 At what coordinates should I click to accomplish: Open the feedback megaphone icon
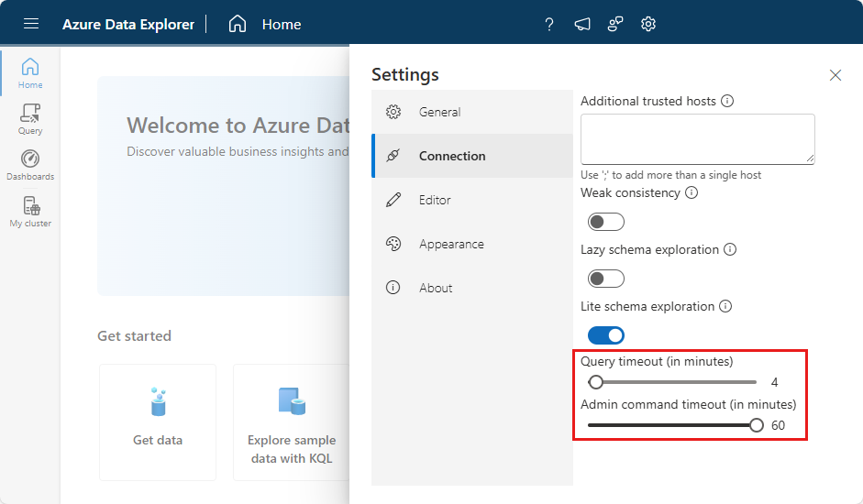click(582, 25)
